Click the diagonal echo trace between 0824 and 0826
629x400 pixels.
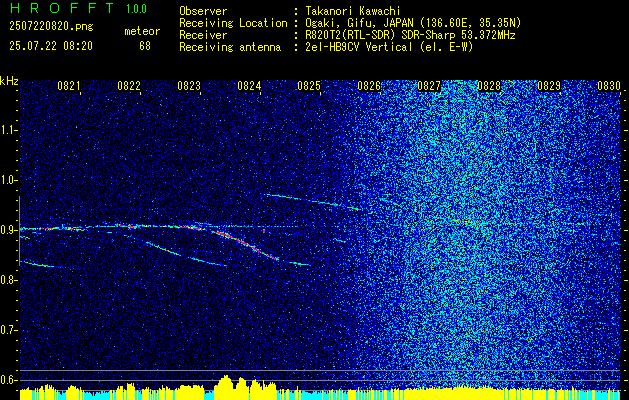pyautogui.click(x=312, y=202)
